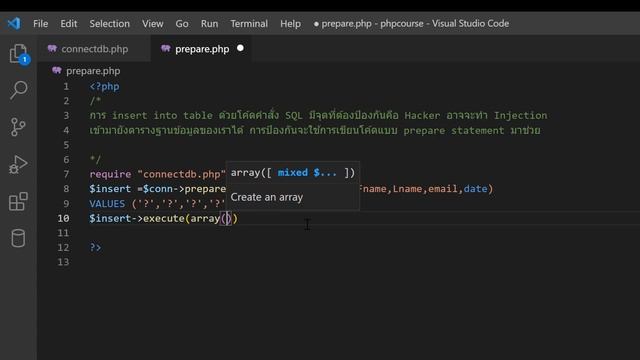Image resolution: width=640 pixels, height=360 pixels.
Task: Click $insert variable on line 8
Action: pyautogui.click(x=110, y=189)
